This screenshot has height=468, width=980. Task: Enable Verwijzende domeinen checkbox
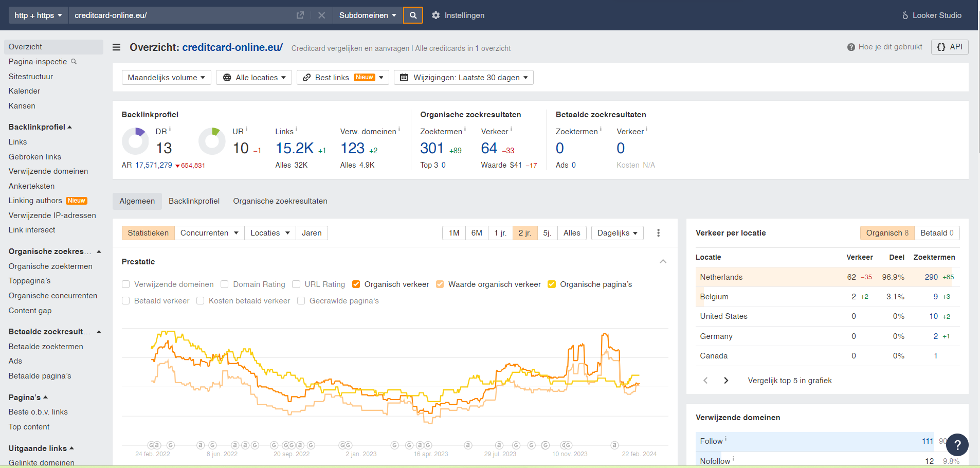click(125, 284)
